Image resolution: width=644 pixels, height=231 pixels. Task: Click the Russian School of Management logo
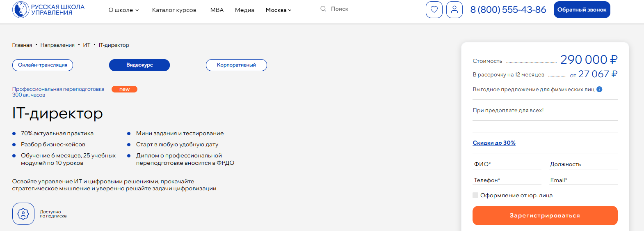(x=48, y=10)
